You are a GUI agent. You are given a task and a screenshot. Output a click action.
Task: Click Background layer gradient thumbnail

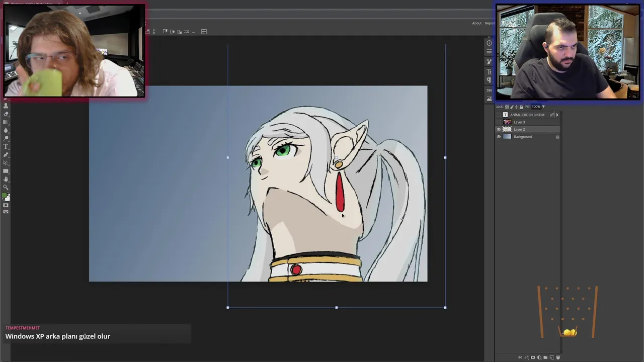pos(507,137)
